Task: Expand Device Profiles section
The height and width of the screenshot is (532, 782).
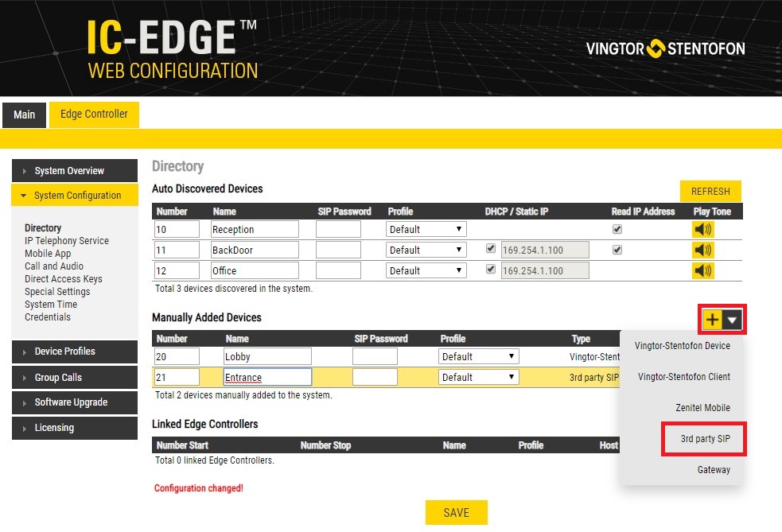Action: [75, 351]
